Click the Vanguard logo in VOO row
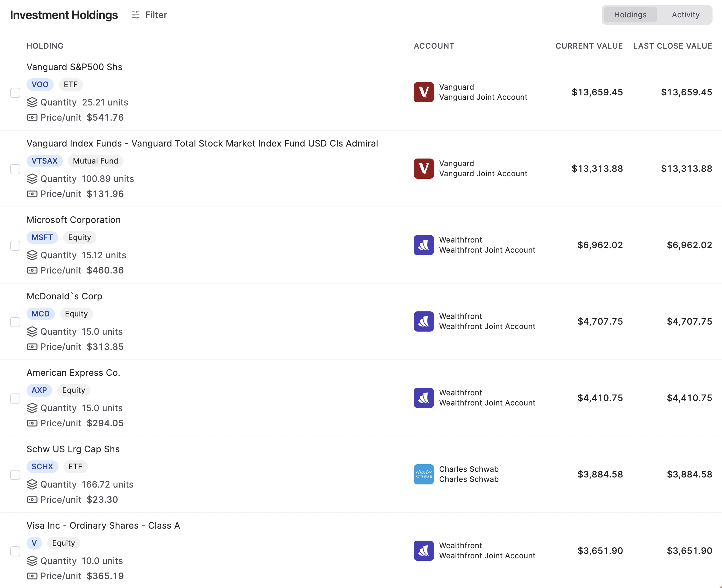Image resolution: width=722 pixels, height=588 pixels. pos(424,92)
